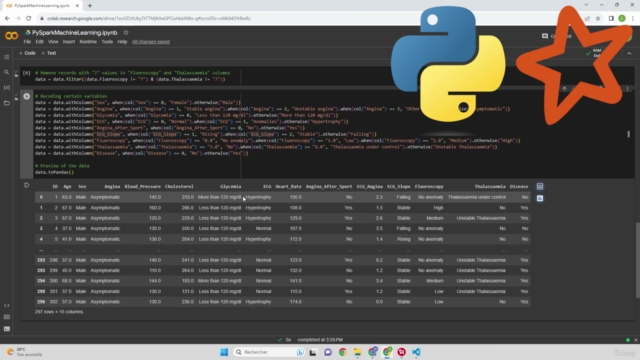640x360 pixels.
Task: Open the files folder sidebar panel
Action: point(7,103)
